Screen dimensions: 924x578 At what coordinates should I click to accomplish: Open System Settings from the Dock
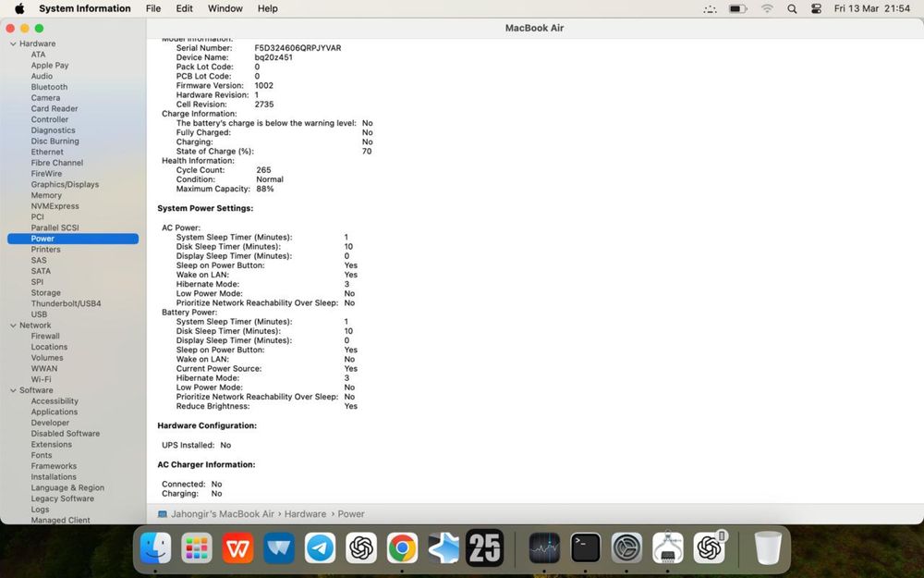[x=627, y=547]
